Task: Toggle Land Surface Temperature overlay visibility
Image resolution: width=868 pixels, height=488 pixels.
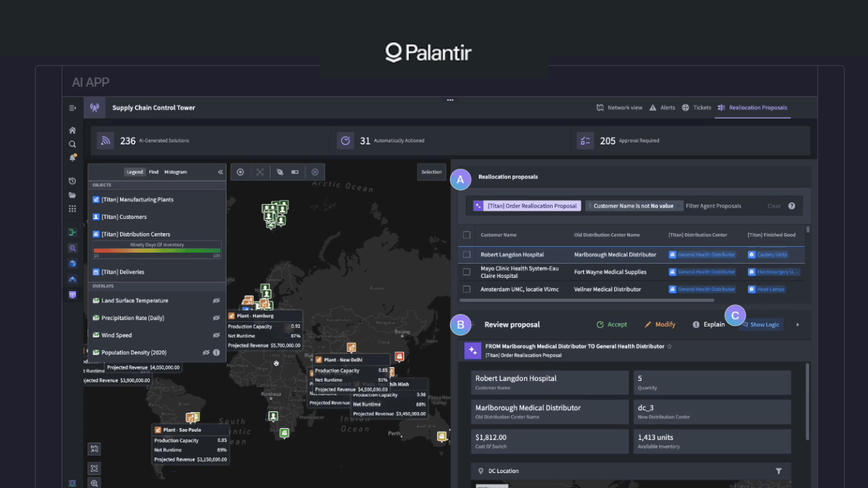Action: click(216, 301)
